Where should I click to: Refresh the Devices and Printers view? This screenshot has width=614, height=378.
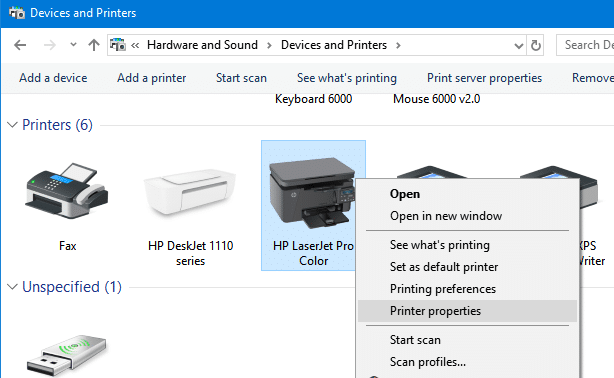pyautogui.click(x=536, y=45)
